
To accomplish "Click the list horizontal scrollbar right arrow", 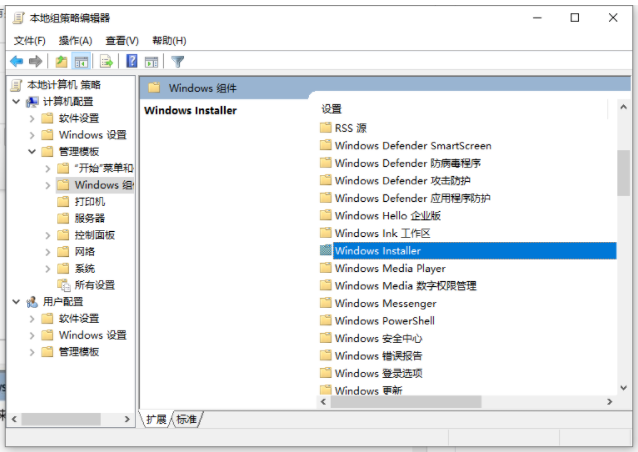I will (610, 402).
